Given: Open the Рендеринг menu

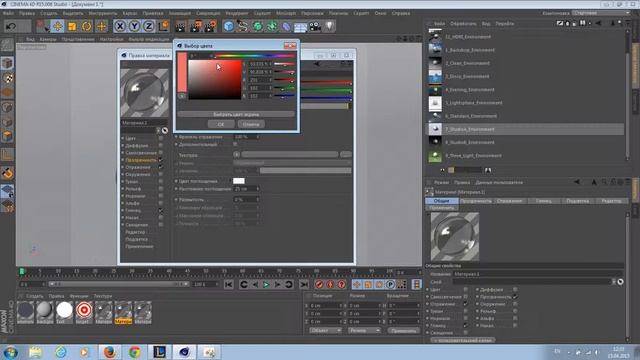Looking at the screenshot, I should 237,13.
